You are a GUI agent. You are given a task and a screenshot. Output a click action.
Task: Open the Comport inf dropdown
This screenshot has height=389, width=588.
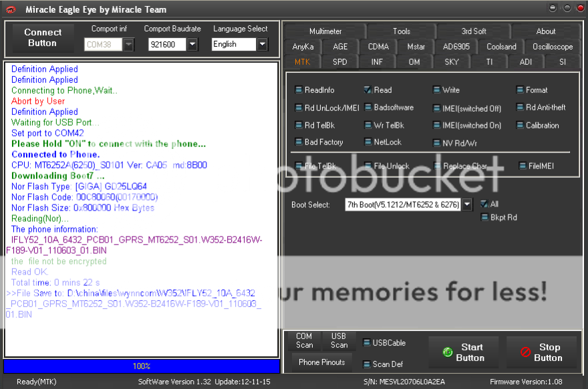tap(128, 44)
